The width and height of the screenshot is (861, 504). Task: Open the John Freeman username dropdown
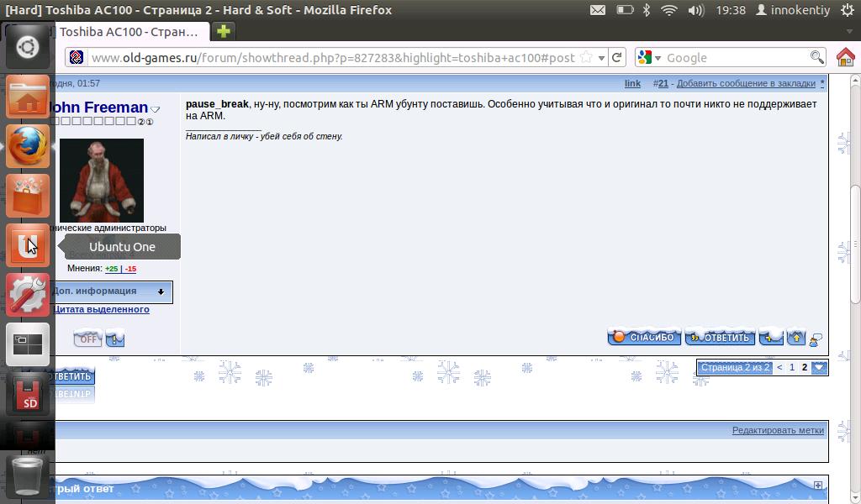coord(155,109)
